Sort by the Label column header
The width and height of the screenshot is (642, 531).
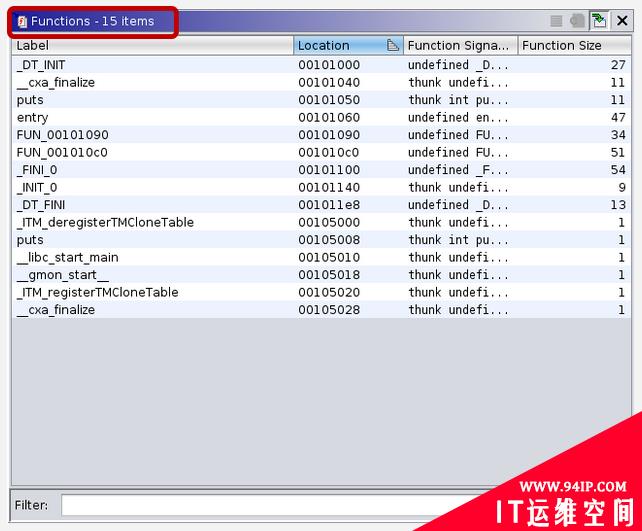[152, 45]
